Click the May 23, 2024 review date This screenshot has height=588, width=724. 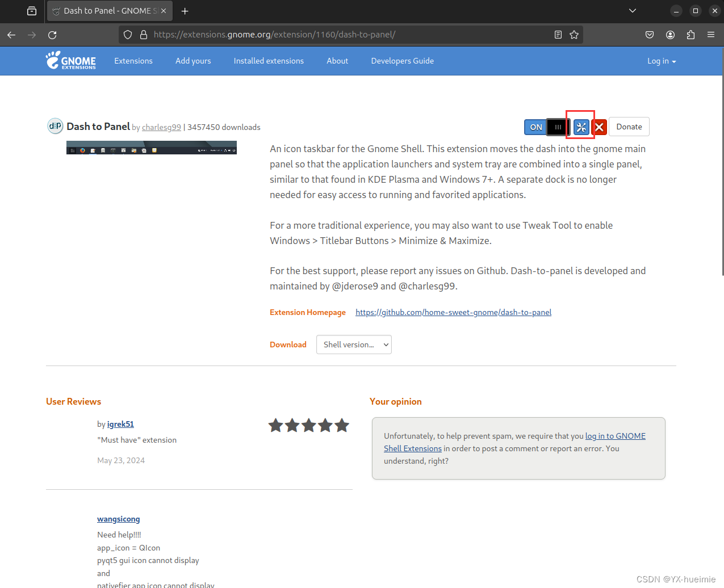[x=121, y=460]
